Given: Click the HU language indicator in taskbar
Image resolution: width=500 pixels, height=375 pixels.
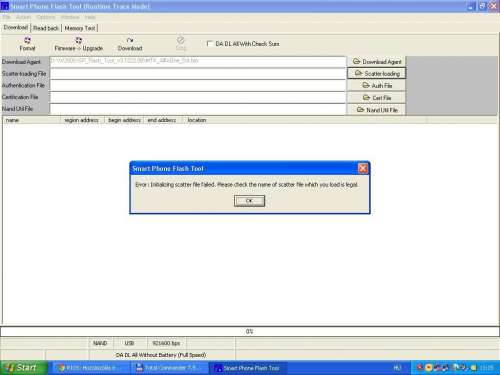Looking at the screenshot, I should click(397, 368).
